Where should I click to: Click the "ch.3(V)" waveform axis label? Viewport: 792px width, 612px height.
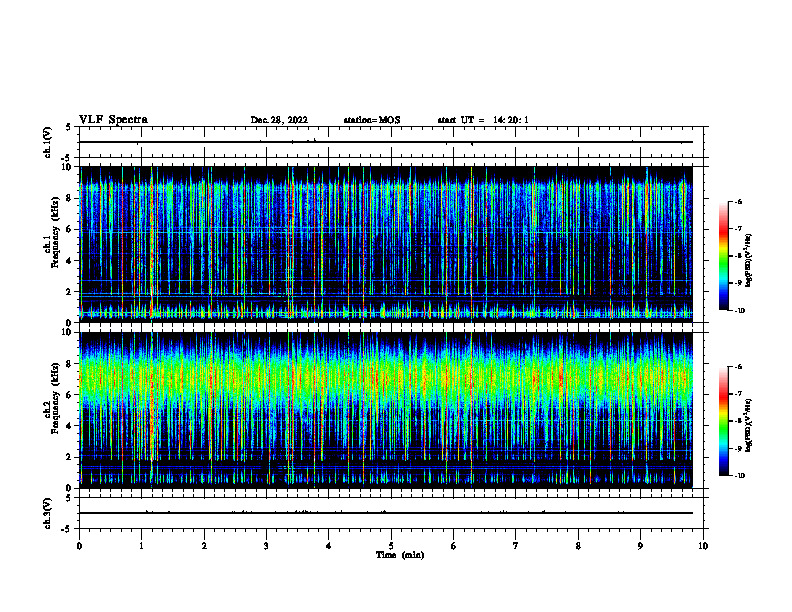click(47, 513)
